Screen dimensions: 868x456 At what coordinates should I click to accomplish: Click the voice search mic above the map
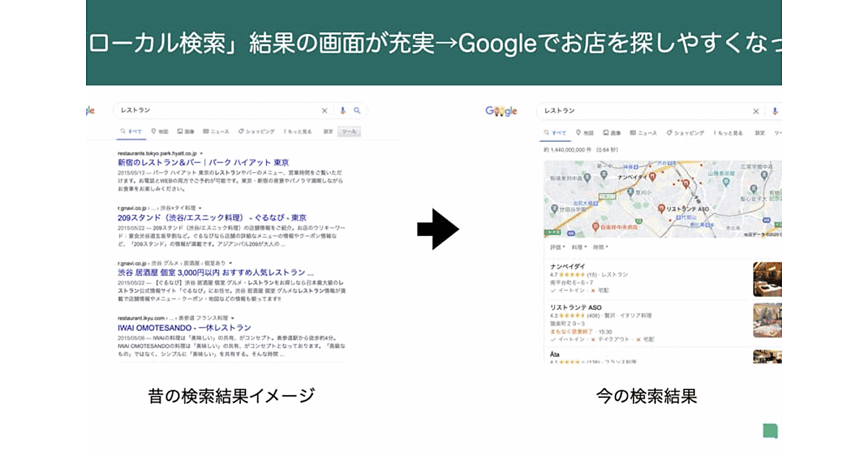(775, 111)
